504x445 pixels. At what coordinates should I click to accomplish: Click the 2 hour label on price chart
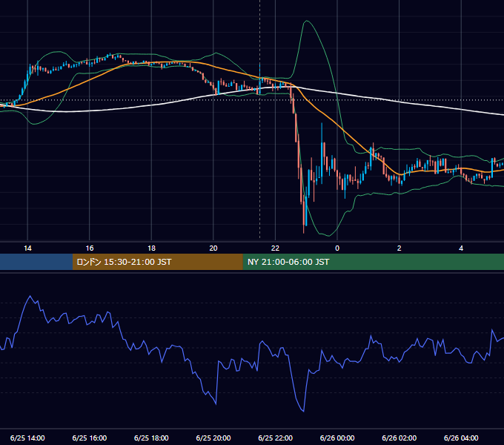399,248
